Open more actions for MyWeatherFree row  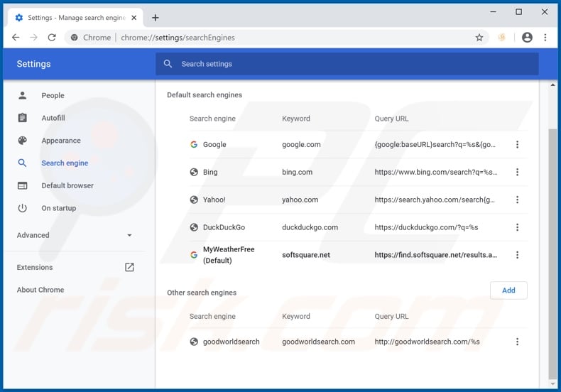517,255
